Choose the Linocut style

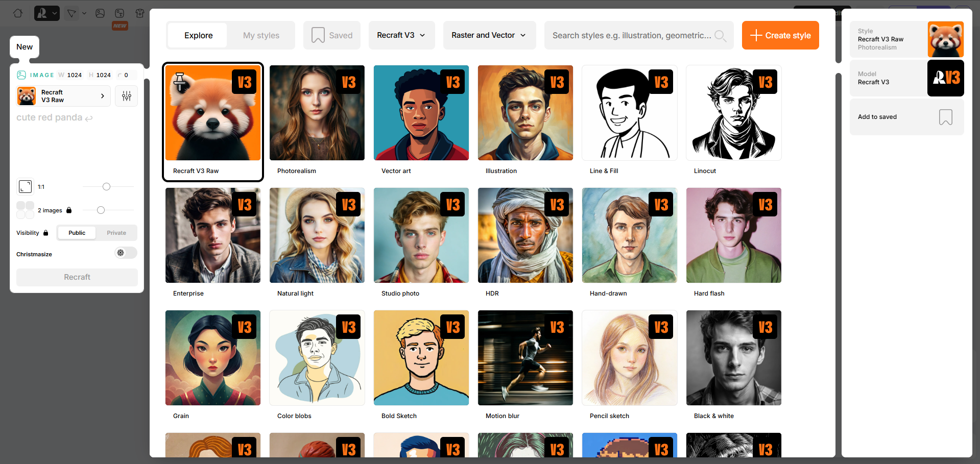coord(734,121)
